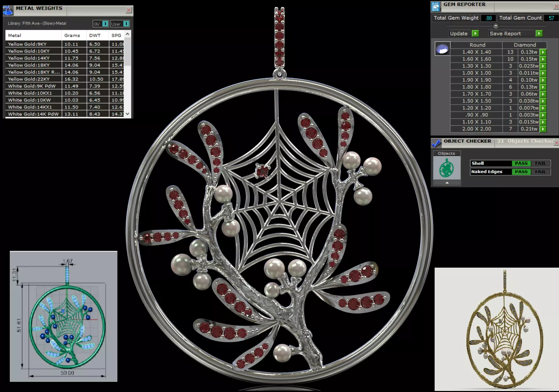
Task: Click the 1.40 X 1.40 size cell
Action: [x=477, y=52]
